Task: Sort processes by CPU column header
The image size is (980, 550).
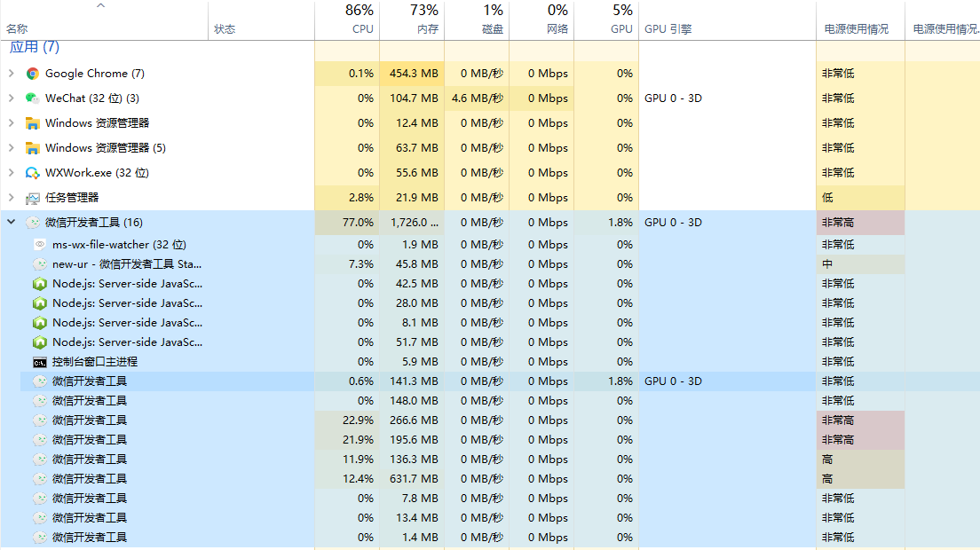Action: tap(347, 20)
